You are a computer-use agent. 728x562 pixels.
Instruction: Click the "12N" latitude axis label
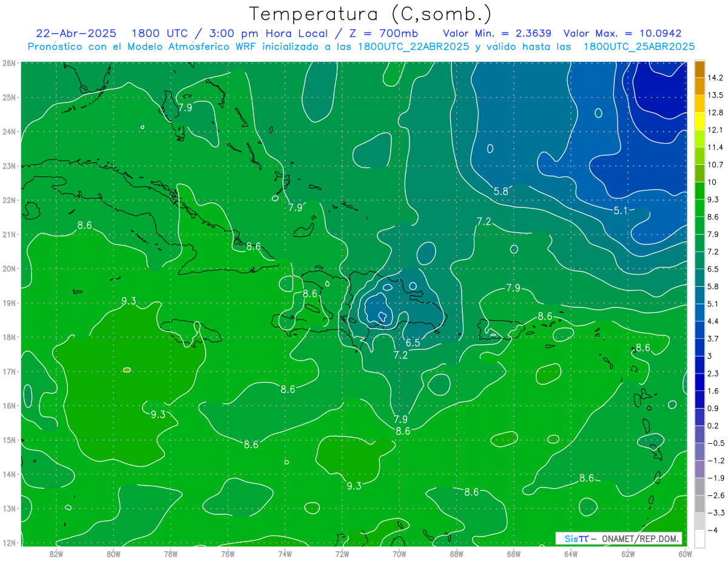(9, 543)
